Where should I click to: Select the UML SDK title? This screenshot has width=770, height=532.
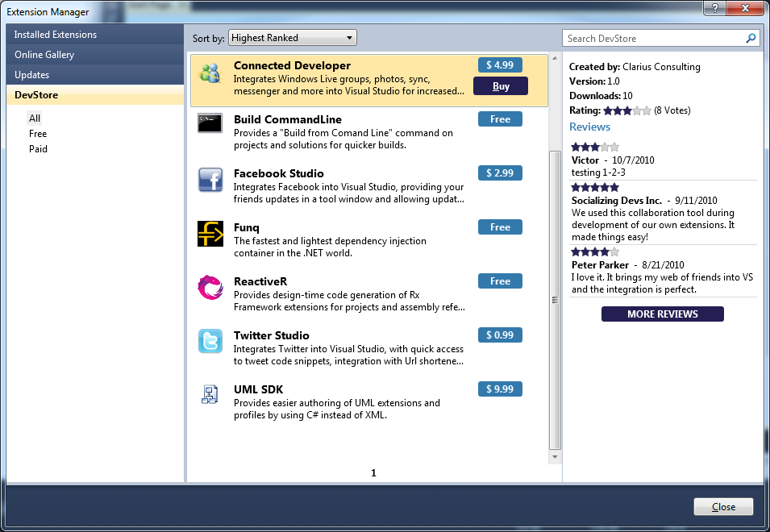(x=258, y=389)
